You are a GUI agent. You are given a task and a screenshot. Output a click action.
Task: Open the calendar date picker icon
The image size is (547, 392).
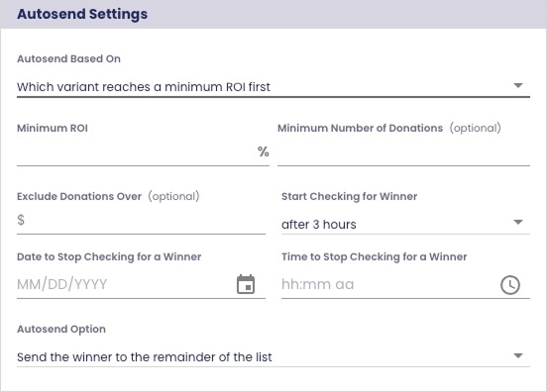(246, 284)
